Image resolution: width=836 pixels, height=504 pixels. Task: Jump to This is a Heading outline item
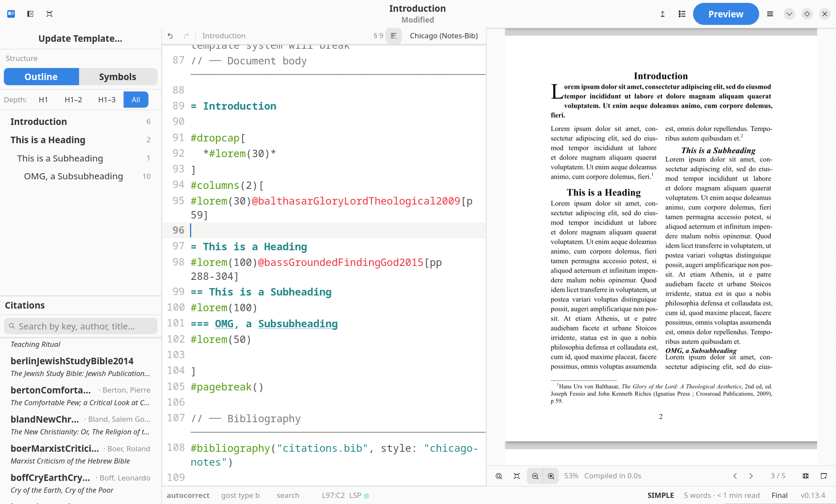coord(81,140)
